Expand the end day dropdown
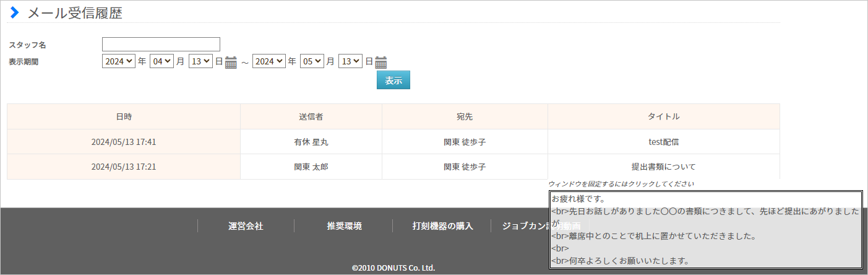 pos(350,61)
